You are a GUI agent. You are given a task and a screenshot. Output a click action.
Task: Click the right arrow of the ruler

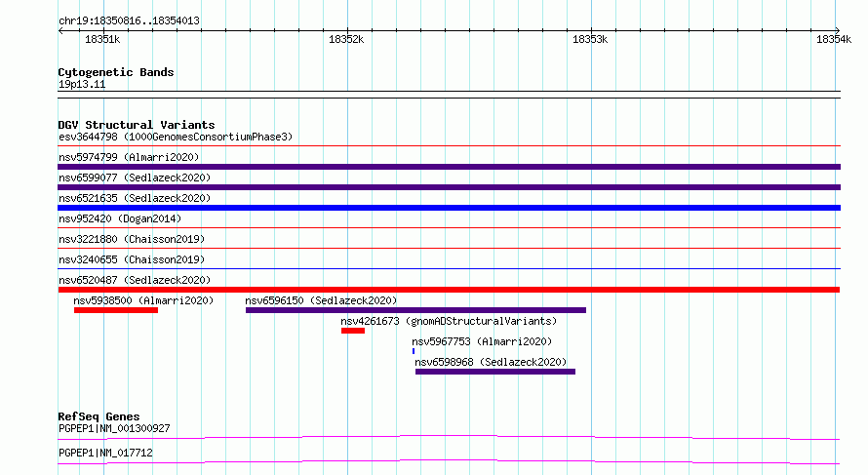pos(837,30)
